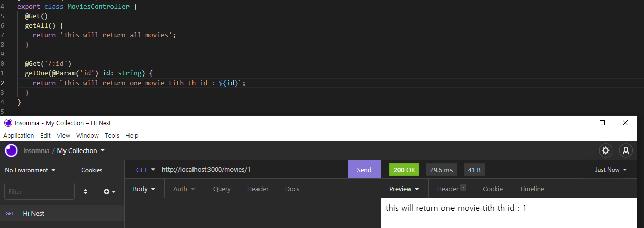This screenshot has width=644, height=228.
Task: Expand the My Collection dropdown
Action: click(x=81, y=150)
